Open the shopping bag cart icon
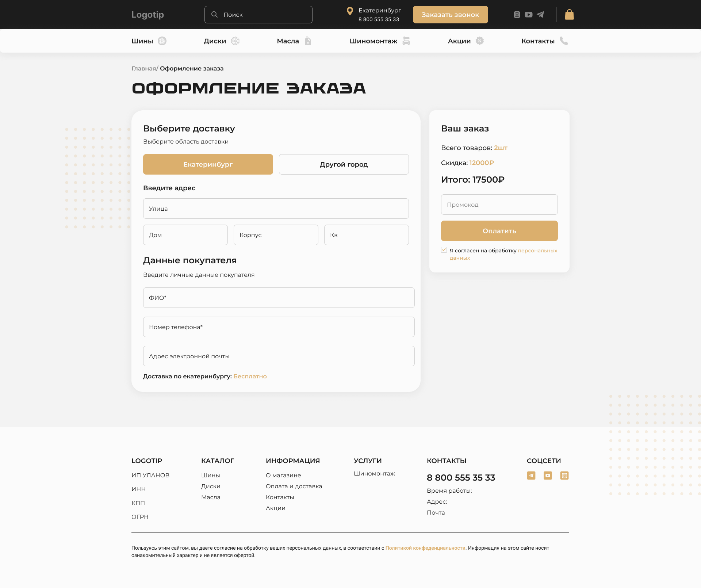The image size is (701, 588). [570, 15]
